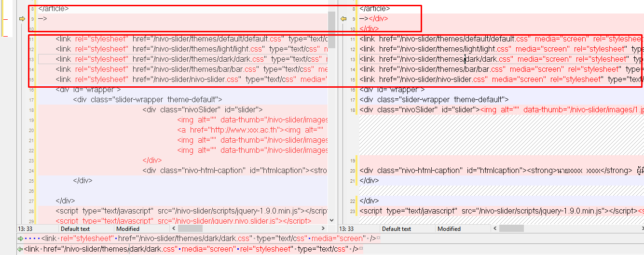Click the red difference mark in the overview thumbnail
Viewport: 644px width, 255px height.
tap(6, 20)
